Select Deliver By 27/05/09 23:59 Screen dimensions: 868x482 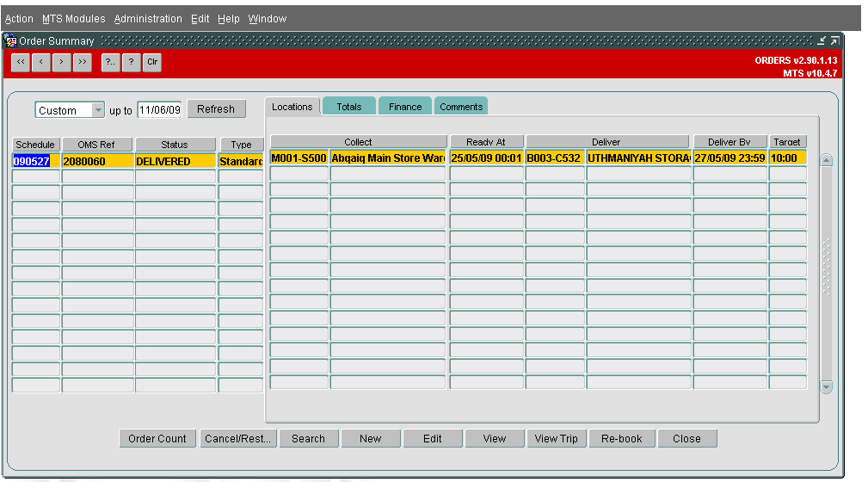pyautogui.click(x=730, y=158)
